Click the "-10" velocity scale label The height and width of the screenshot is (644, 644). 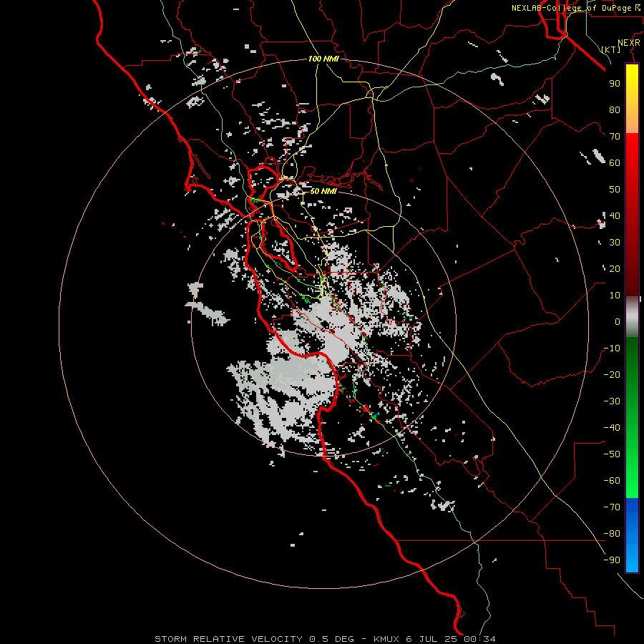[x=612, y=348]
